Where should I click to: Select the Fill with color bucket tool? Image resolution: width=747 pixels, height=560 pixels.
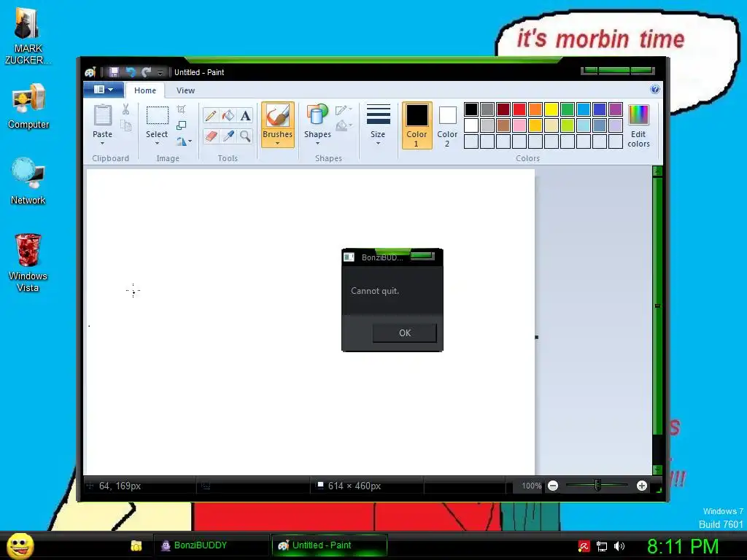(x=228, y=115)
